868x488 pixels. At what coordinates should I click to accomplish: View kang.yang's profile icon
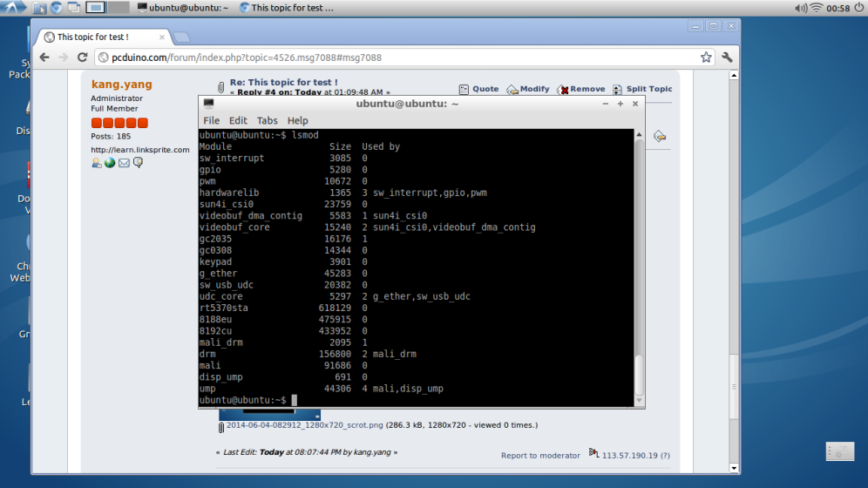pyautogui.click(x=97, y=163)
